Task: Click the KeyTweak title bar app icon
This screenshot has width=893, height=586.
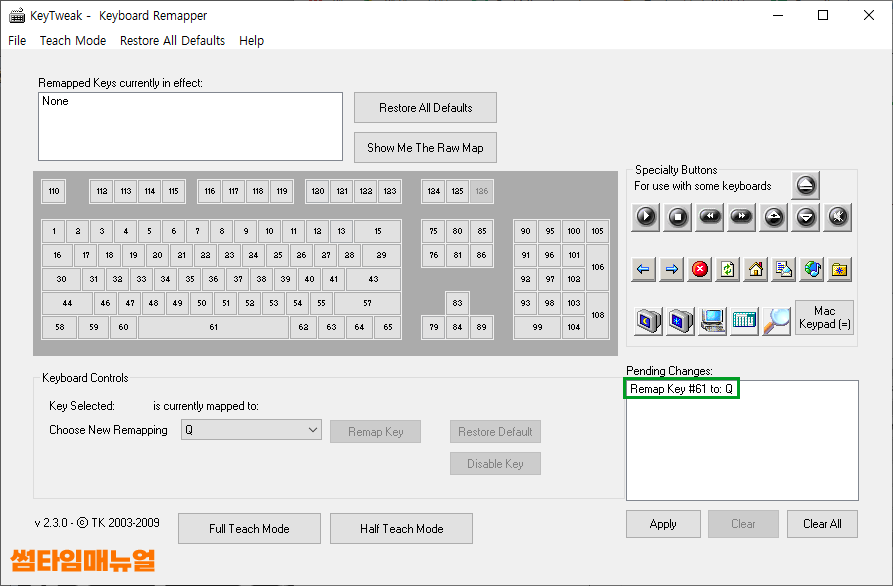Action: [x=17, y=15]
